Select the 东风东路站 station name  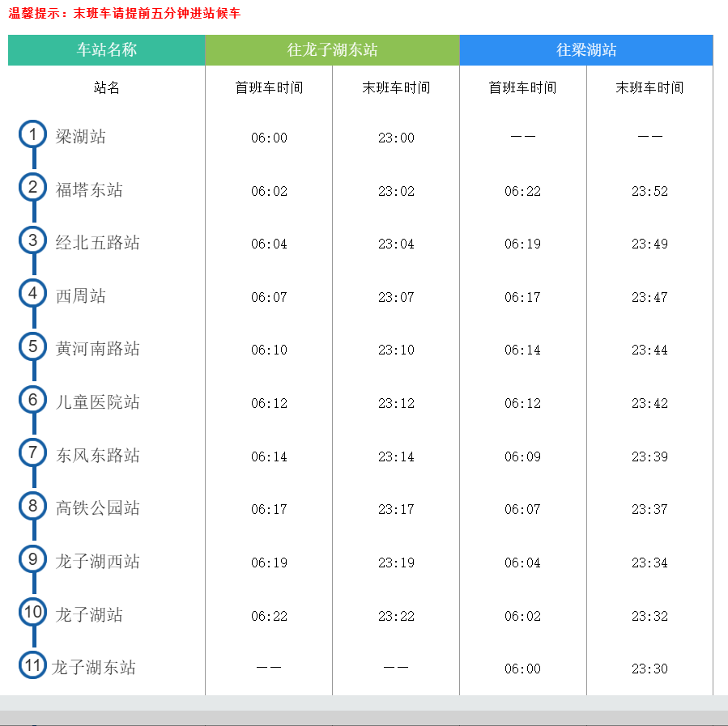pyautogui.click(x=97, y=455)
